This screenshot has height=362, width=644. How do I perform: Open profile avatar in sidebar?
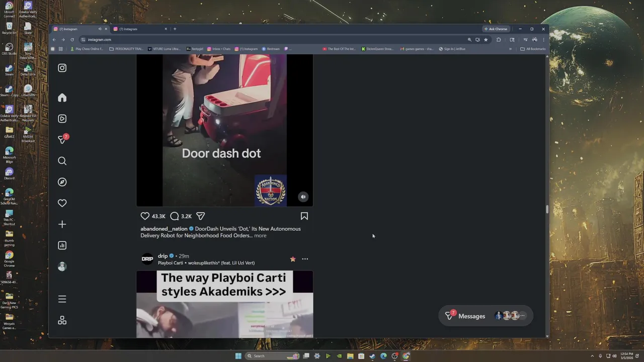(x=62, y=266)
